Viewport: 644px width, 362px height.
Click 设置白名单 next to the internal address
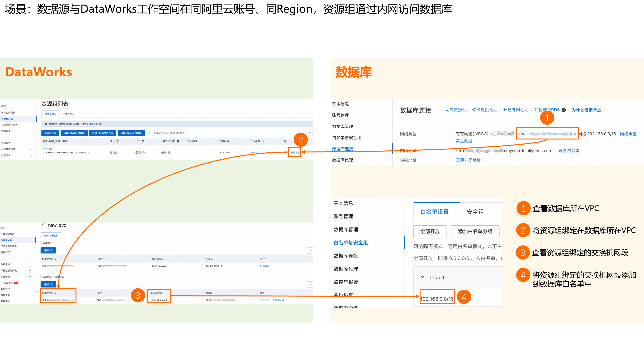point(569,151)
